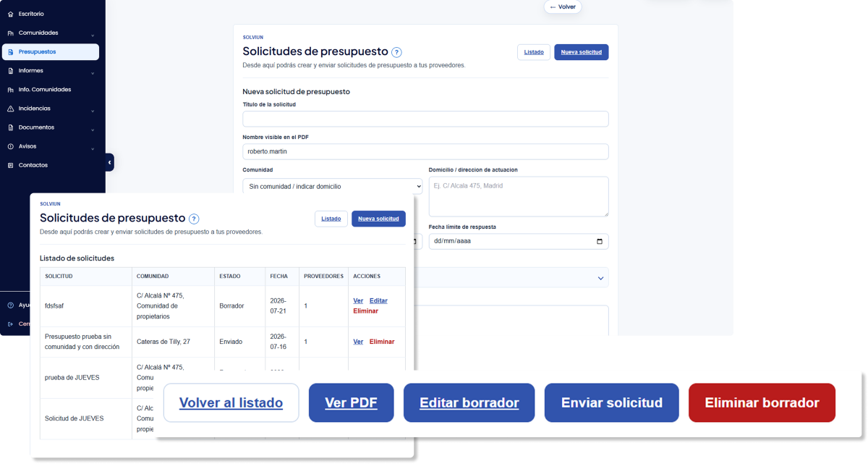Expand the Incidencias submenu chevron
868x464 pixels.
coord(93,111)
